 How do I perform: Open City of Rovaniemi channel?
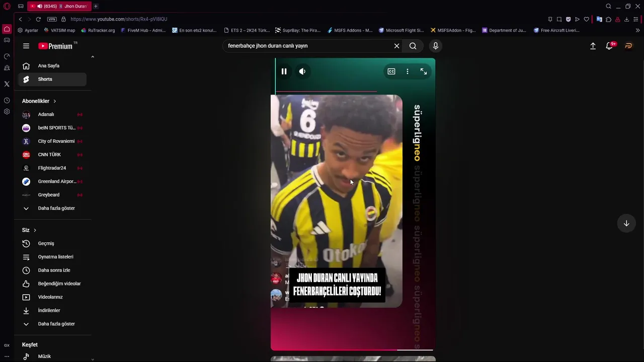[52, 141]
